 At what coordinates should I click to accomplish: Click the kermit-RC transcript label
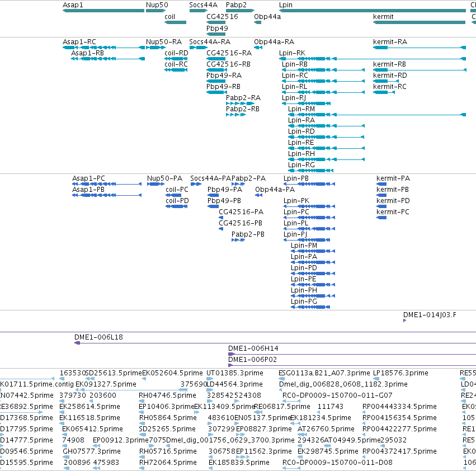point(390,87)
